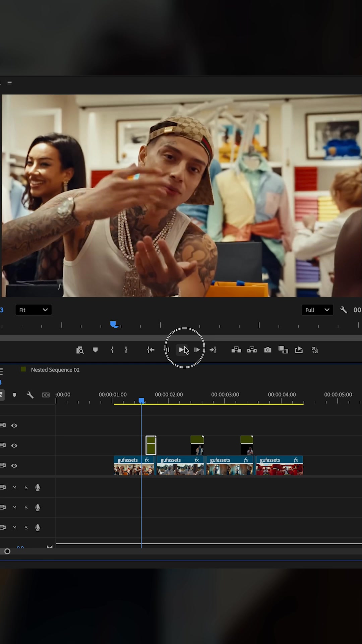Image resolution: width=362 pixels, height=644 pixels.
Task: Open the Full playback resolution dropdown
Action: (x=317, y=310)
